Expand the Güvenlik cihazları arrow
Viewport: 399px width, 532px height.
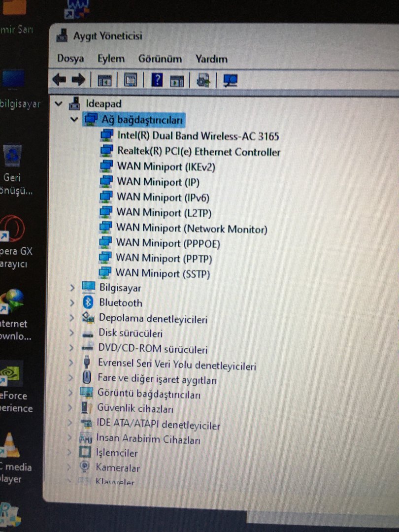coord(70,407)
